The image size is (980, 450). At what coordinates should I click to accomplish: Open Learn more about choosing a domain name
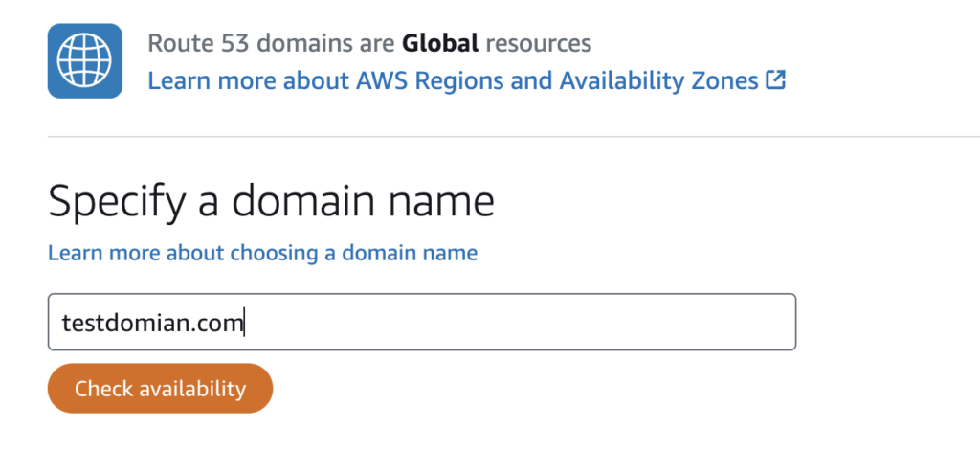coord(262,253)
